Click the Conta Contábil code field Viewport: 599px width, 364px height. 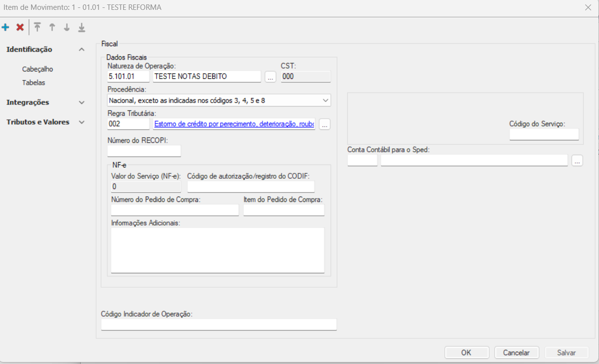click(x=363, y=161)
